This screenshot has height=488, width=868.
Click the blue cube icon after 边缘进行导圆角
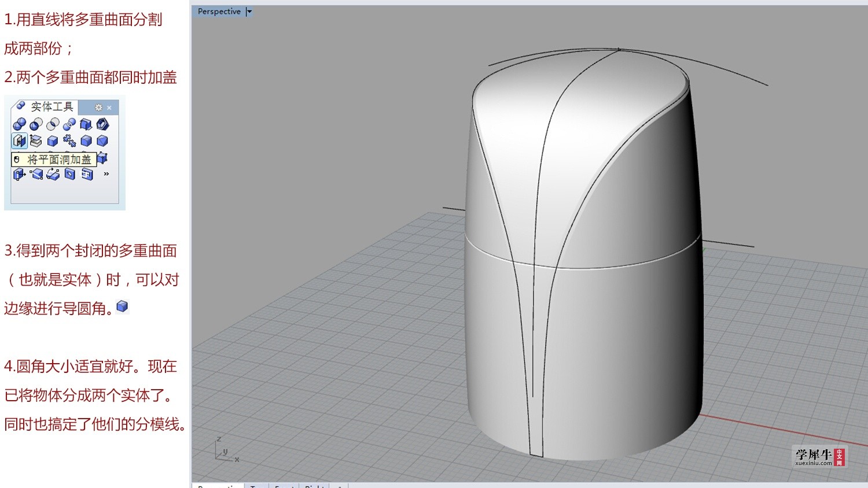tap(122, 306)
